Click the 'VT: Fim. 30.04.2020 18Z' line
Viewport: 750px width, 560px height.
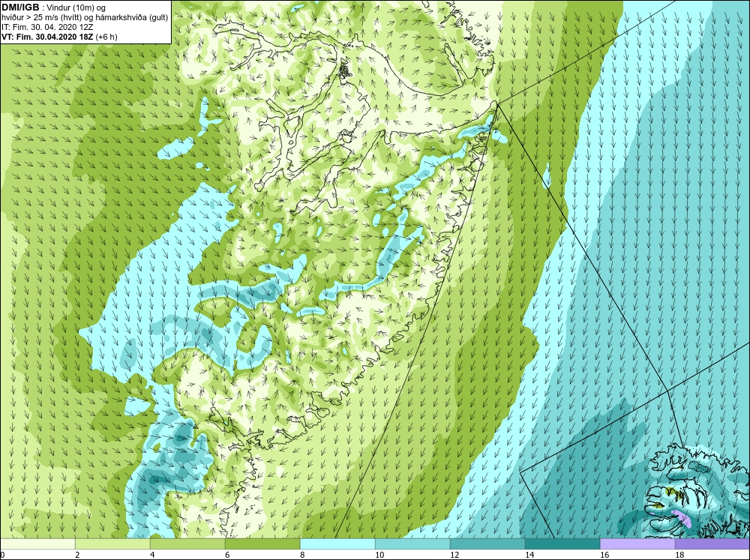coord(46,37)
